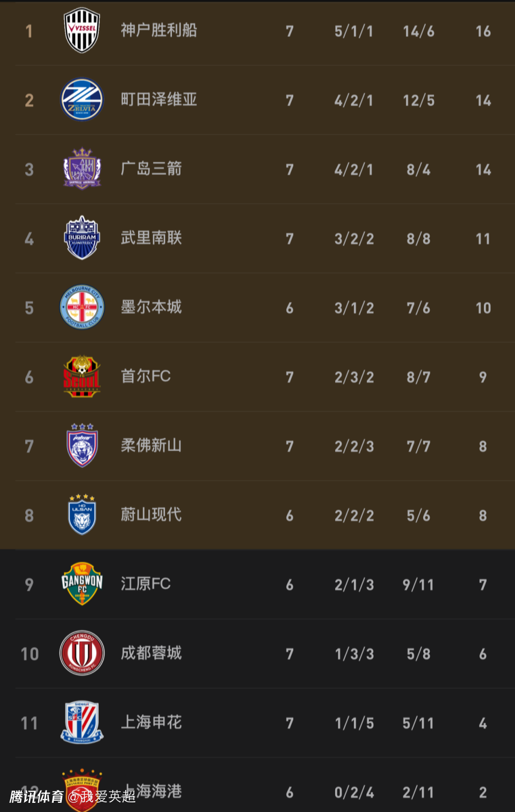The image size is (515, 812).
Task: Click the points value 16 for Vissel Kobe
Action: (483, 31)
